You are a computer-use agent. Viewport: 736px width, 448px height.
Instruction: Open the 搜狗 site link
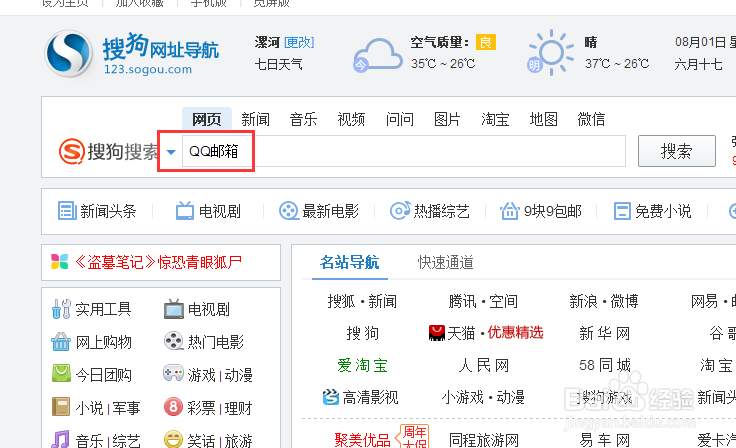click(x=362, y=333)
